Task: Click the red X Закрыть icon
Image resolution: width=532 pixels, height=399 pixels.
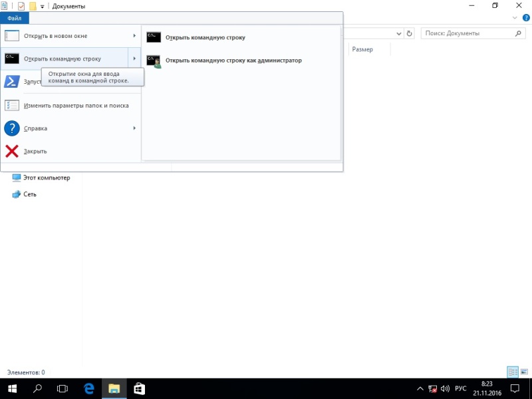Action: point(11,152)
